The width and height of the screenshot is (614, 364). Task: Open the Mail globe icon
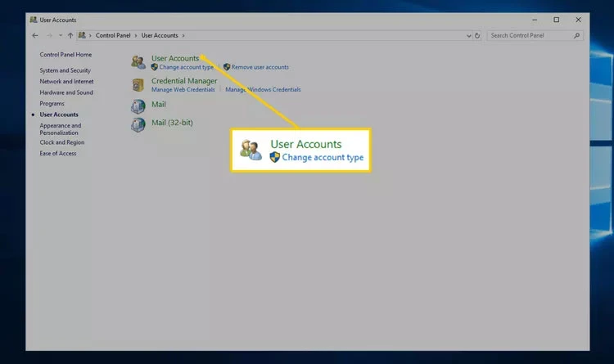tap(138, 106)
